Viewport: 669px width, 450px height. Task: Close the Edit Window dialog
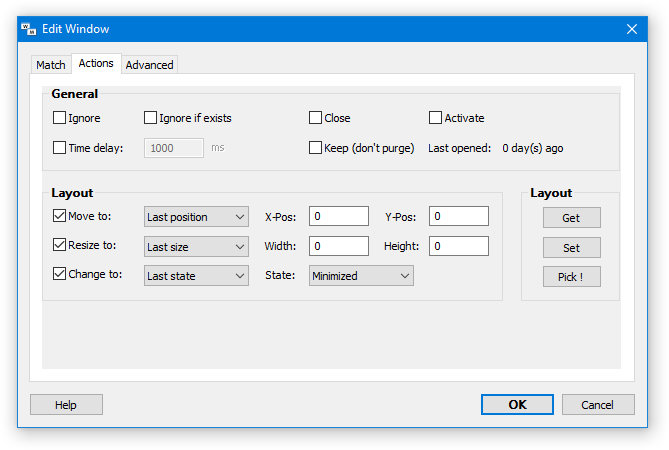[x=631, y=29]
